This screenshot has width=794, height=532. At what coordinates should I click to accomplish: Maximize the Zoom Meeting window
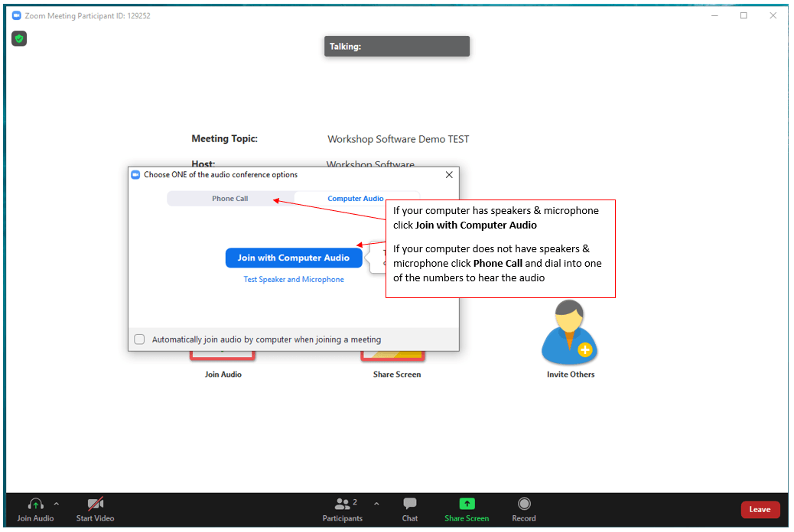tap(744, 16)
